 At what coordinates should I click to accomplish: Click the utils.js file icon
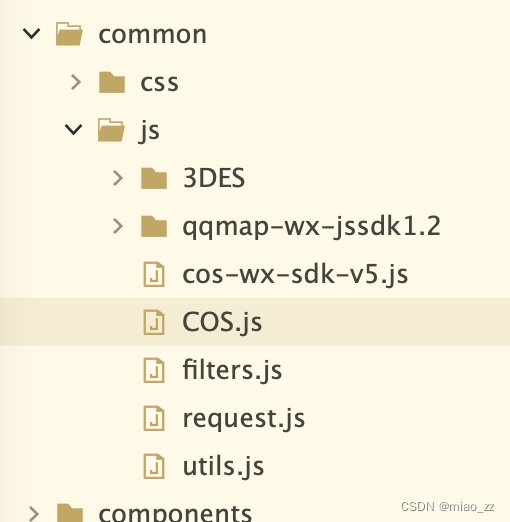154,466
